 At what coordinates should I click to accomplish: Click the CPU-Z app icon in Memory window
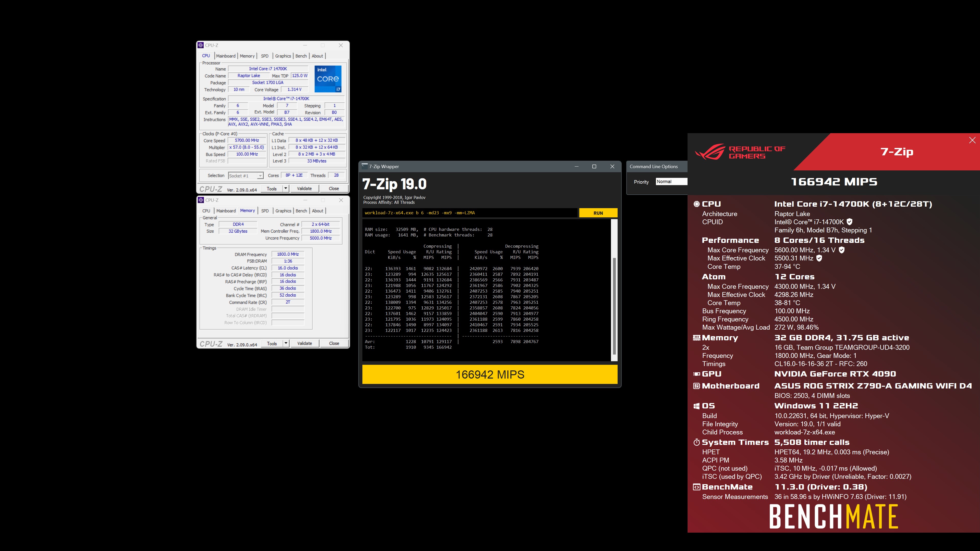click(x=201, y=200)
